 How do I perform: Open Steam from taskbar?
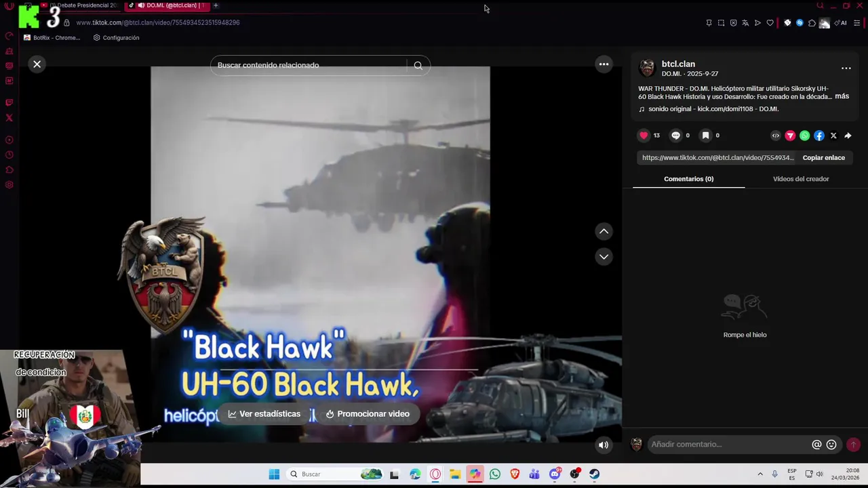point(595,474)
